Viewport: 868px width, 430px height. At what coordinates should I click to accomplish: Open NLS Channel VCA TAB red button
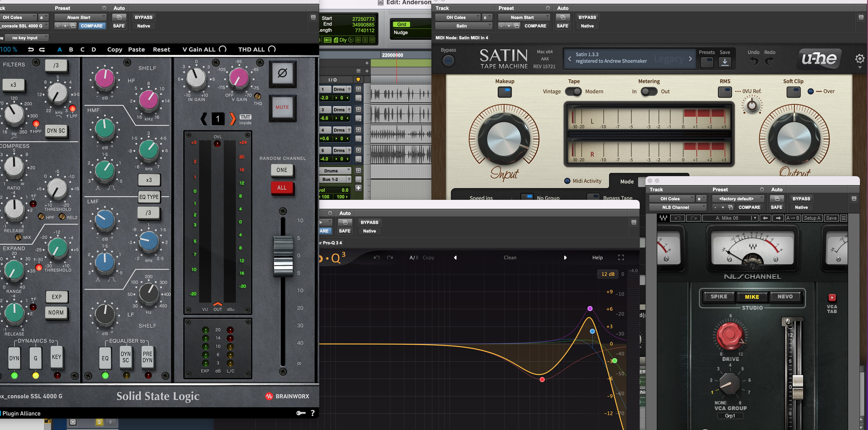[x=832, y=298]
